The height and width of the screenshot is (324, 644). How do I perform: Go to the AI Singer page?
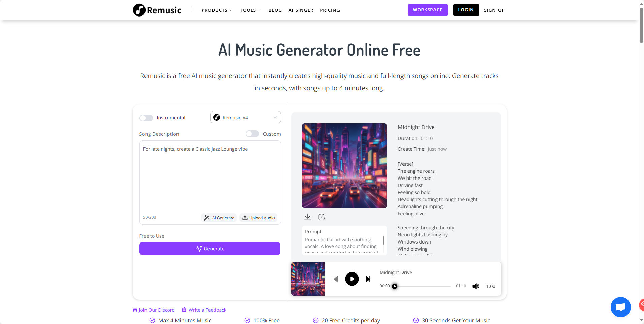coord(301,10)
